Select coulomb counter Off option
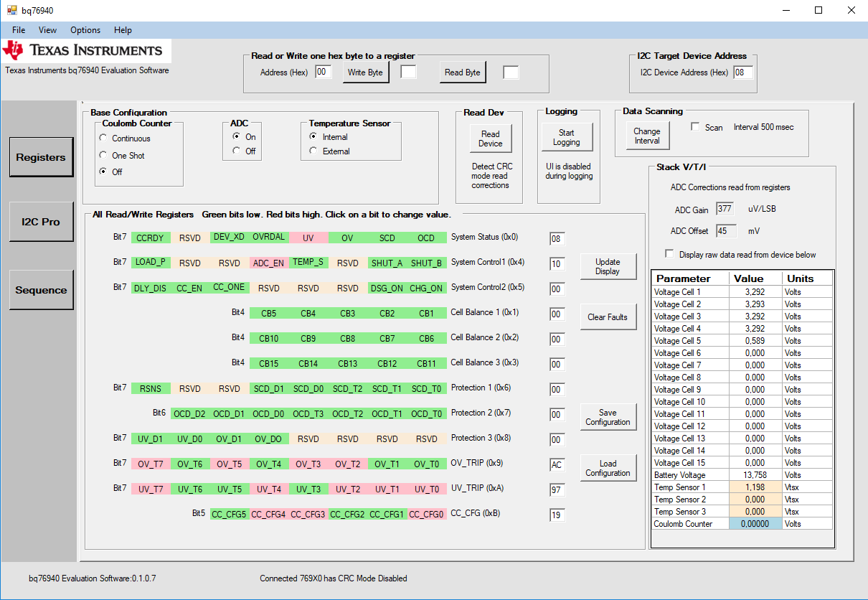This screenshot has width=868, height=600. point(103,172)
